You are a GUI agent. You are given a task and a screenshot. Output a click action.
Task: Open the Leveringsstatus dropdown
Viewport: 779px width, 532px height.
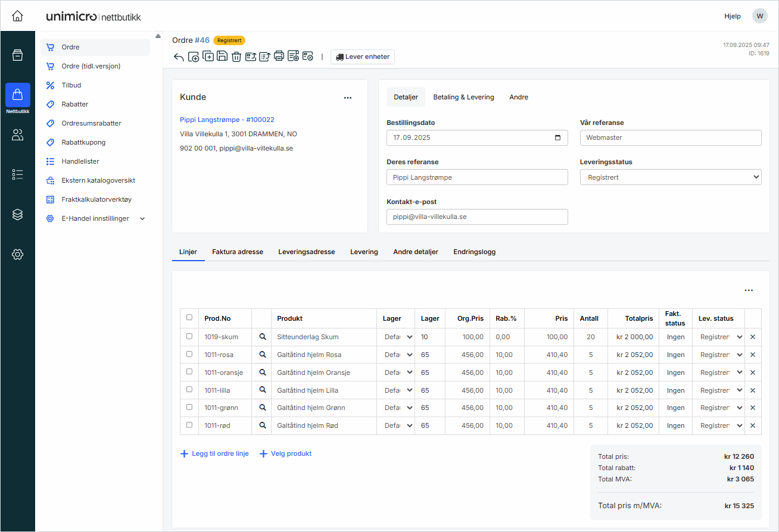tap(670, 177)
